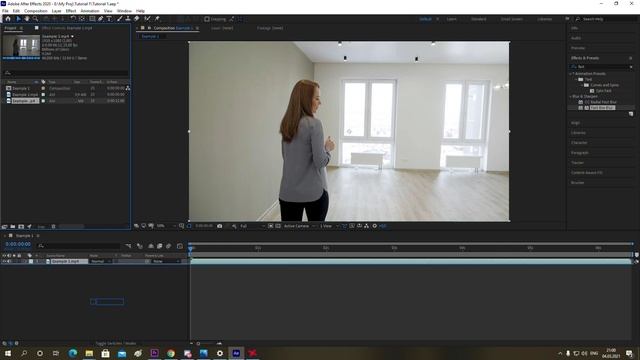Select the Selection arrow tool
Viewport: 640px width, 360px height.
click(x=18, y=19)
